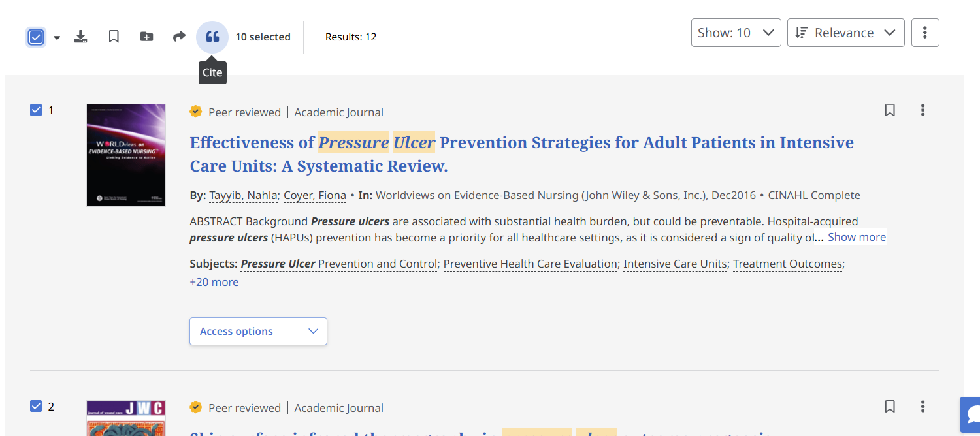Open more options menu for result 1
980x436 pixels.
click(923, 110)
